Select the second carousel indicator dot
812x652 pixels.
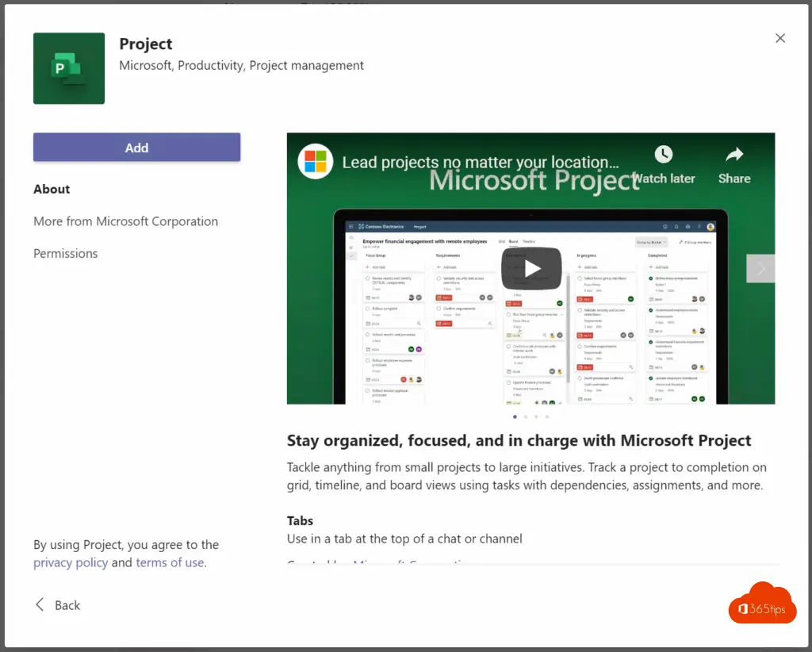[526, 416]
